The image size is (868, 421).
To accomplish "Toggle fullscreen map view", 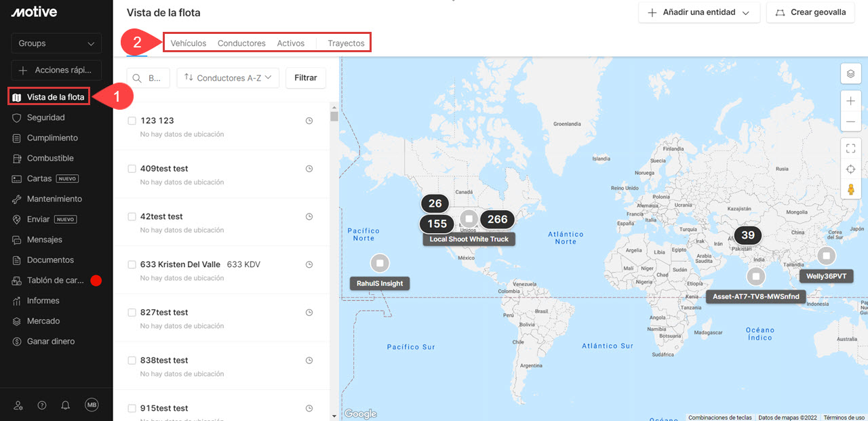I will coord(850,148).
